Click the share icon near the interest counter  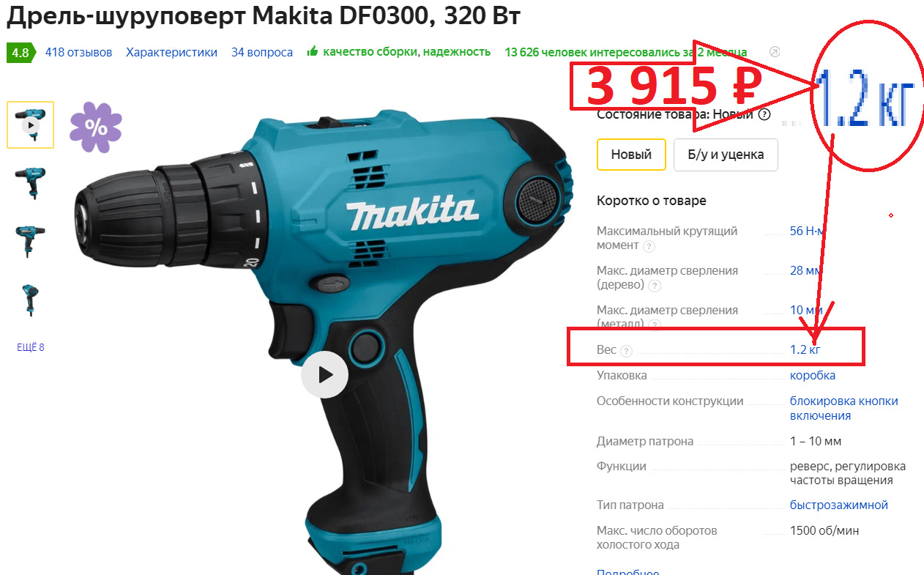775,52
